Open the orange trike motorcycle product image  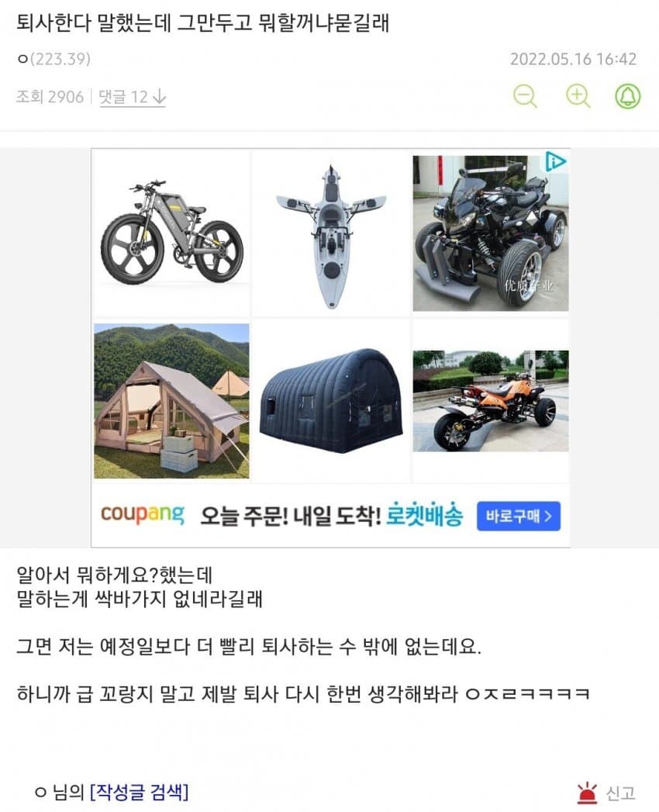[x=490, y=401]
